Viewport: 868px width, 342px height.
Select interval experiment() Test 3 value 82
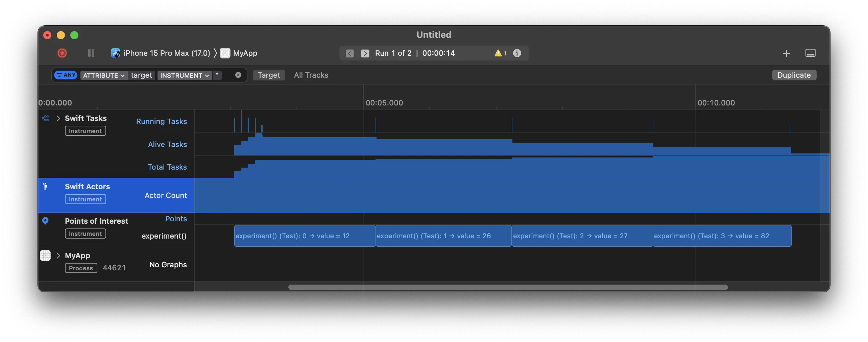pyautogui.click(x=722, y=236)
